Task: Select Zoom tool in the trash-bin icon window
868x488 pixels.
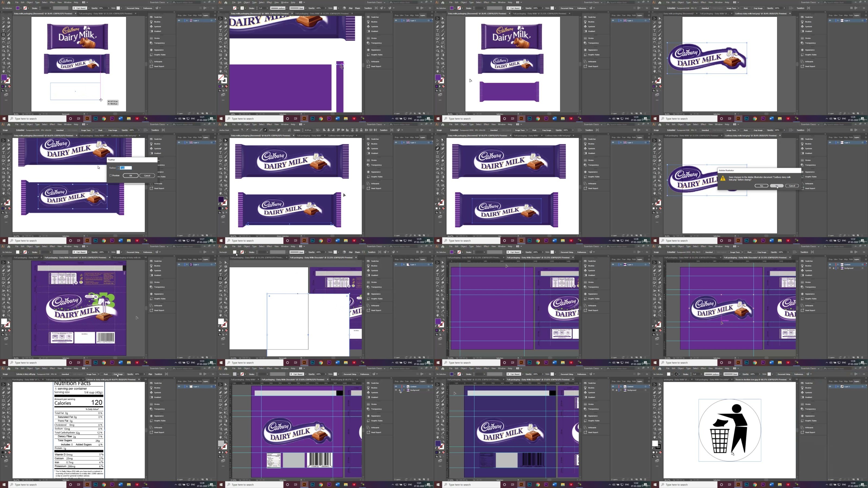Action: pyautogui.click(x=660, y=437)
